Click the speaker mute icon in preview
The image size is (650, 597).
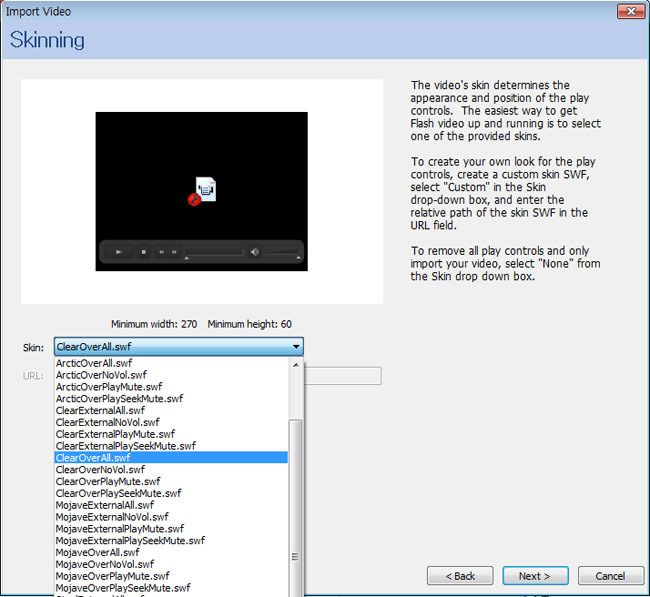tap(255, 252)
